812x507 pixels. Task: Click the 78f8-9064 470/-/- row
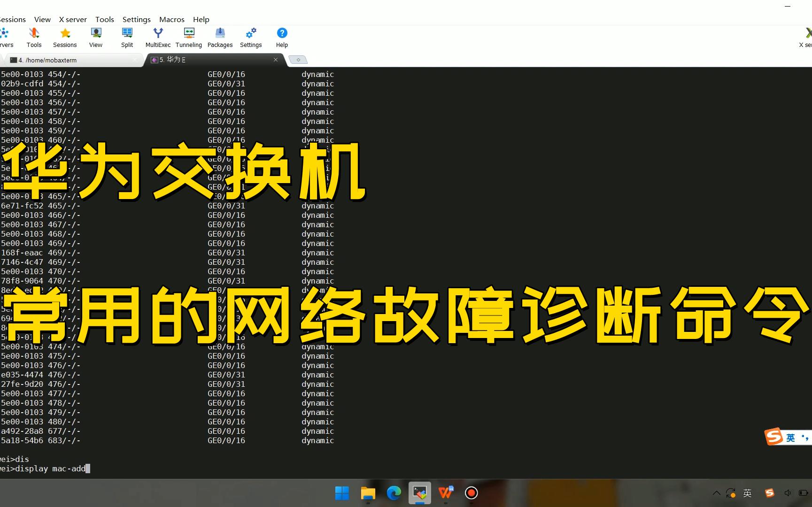point(168,281)
